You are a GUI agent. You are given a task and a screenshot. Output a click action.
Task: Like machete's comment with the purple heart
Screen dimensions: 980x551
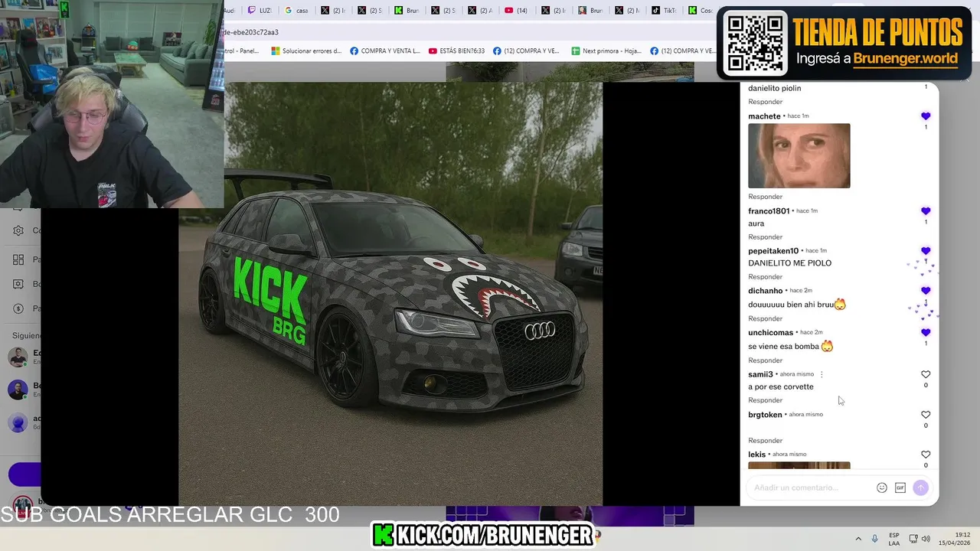click(x=926, y=116)
